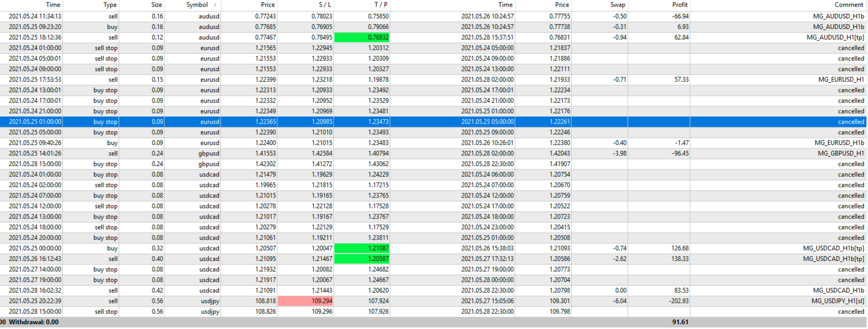Click the Time header beside the Type column
Viewport: 868px width, 329px height.
[x=53, y=5]
